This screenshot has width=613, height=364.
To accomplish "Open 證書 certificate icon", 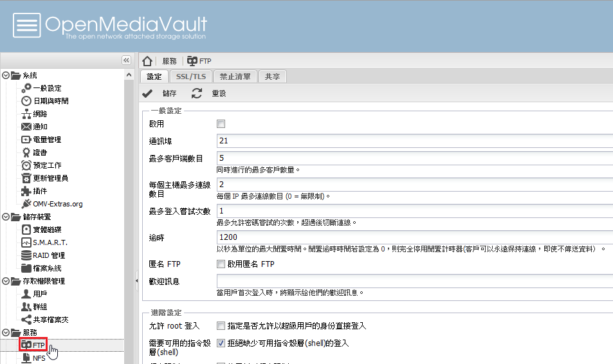I will [26, 152].
